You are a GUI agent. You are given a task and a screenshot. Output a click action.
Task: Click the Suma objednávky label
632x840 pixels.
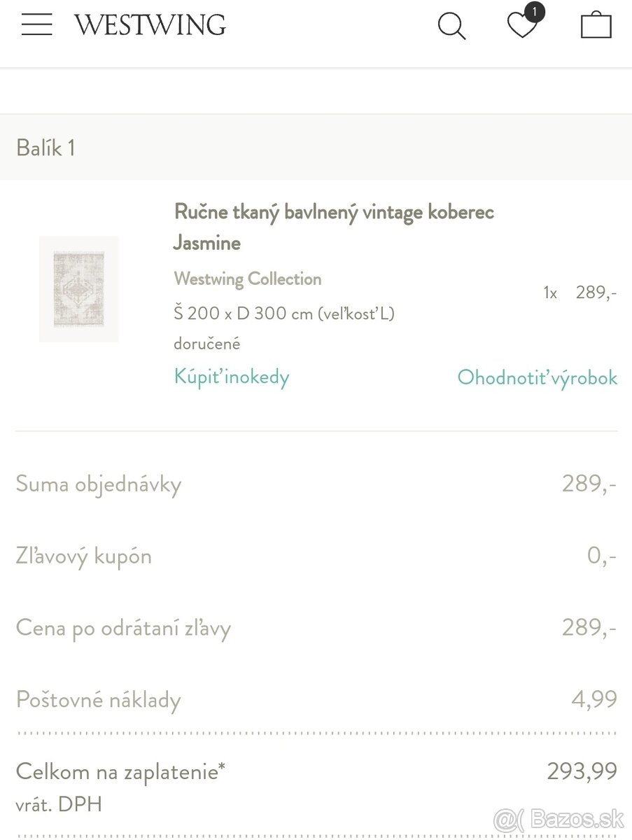[99, 484]
